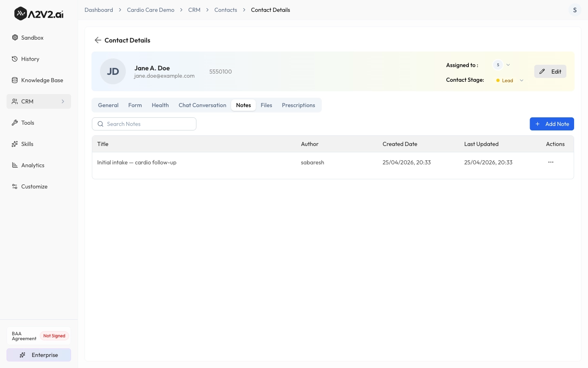Screen dimensions: 588x368
Task: Open the Assigned to dropdown
Action: [508, 65]
